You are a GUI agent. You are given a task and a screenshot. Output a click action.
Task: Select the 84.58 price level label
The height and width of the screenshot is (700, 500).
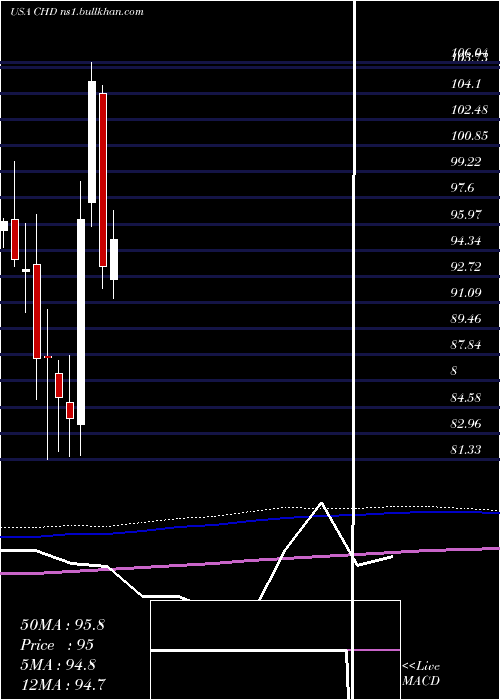pos(466,397)
